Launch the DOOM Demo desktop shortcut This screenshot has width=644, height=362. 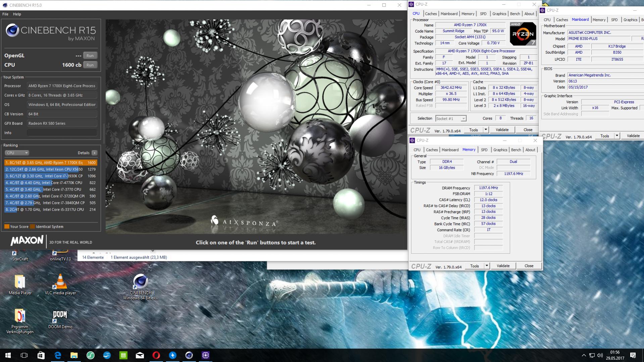60,319
